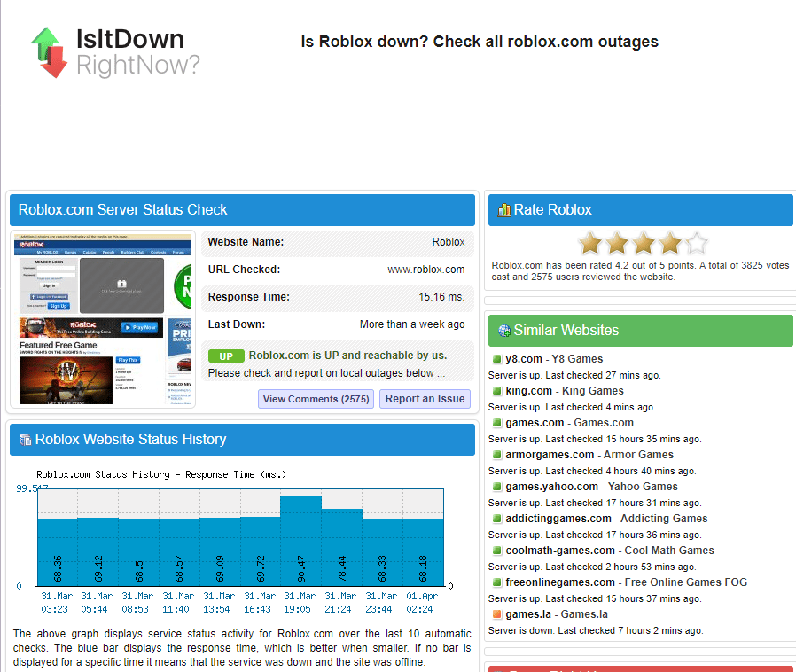Rate Roblox three stars
Screen dimensions: 796x672
point(644,243)
